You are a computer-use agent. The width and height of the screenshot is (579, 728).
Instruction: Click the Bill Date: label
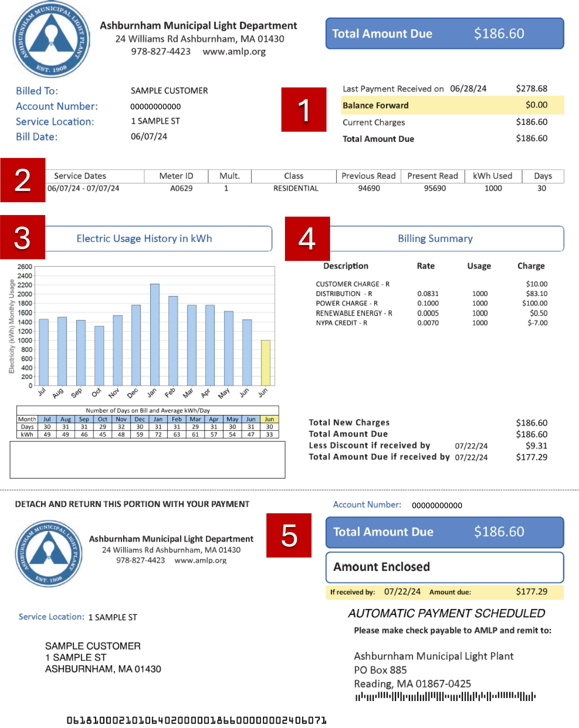[36, 137]
